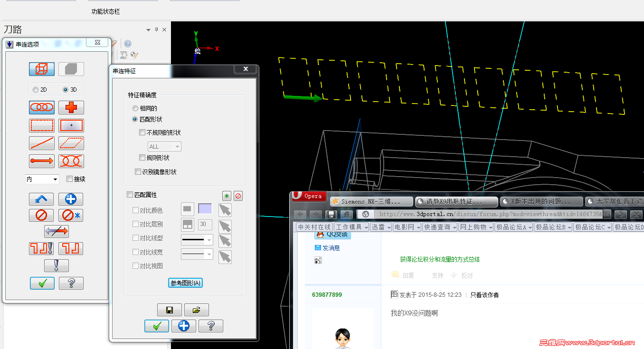Toggle the 匹配属性 checkbox
This screenshot has height=349, width=644.
[130, 195]
